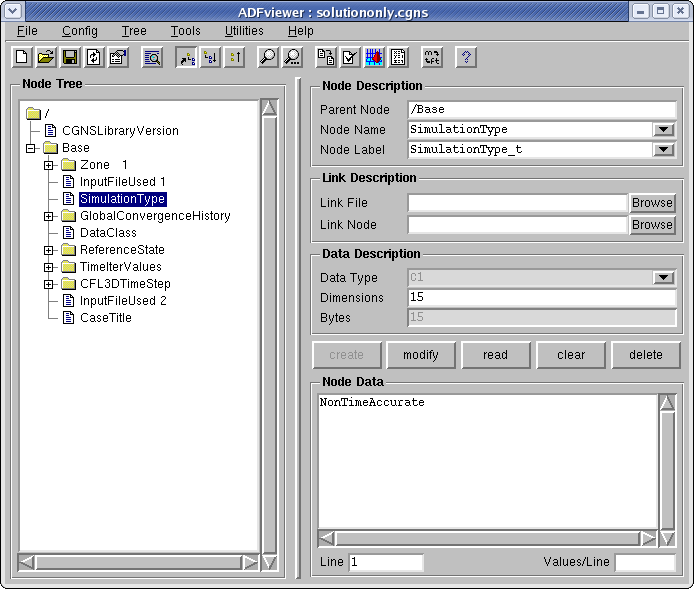The width and height of the screenshot is (694, 589).
Task: Click Browse next to Link Node
Action: pyautogui.click(x=652, y=225)
